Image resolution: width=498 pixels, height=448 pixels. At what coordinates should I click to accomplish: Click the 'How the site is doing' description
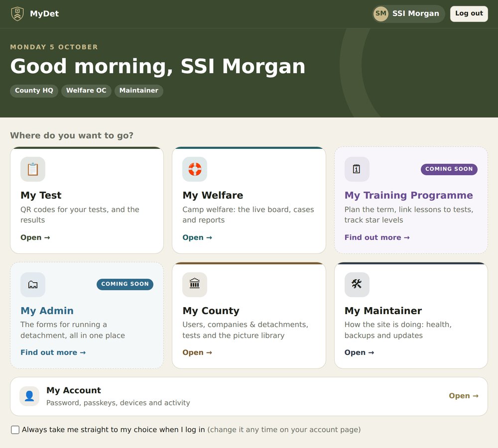pyautogui.click(x=398, y=330)
